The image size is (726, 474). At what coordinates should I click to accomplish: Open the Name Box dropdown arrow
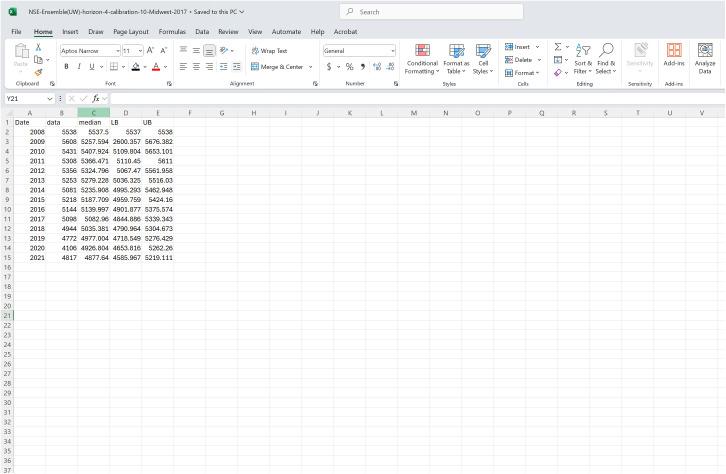[50, 99]
